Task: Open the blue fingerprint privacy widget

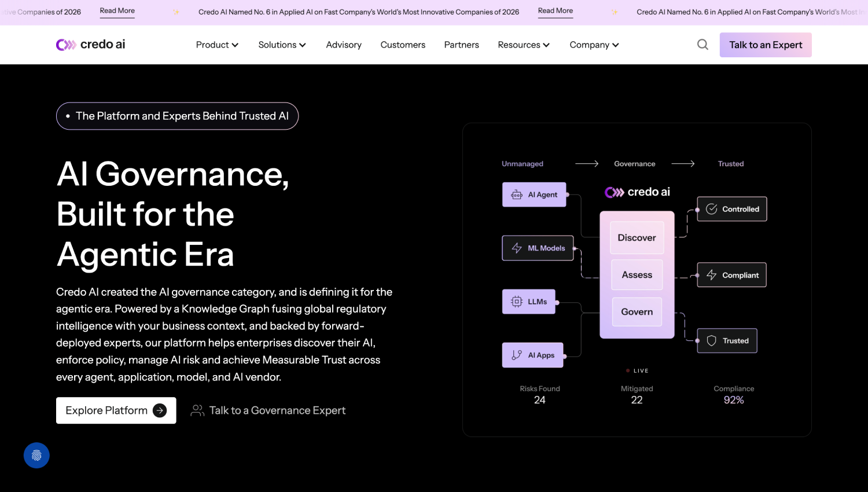Action: point(36,456)
